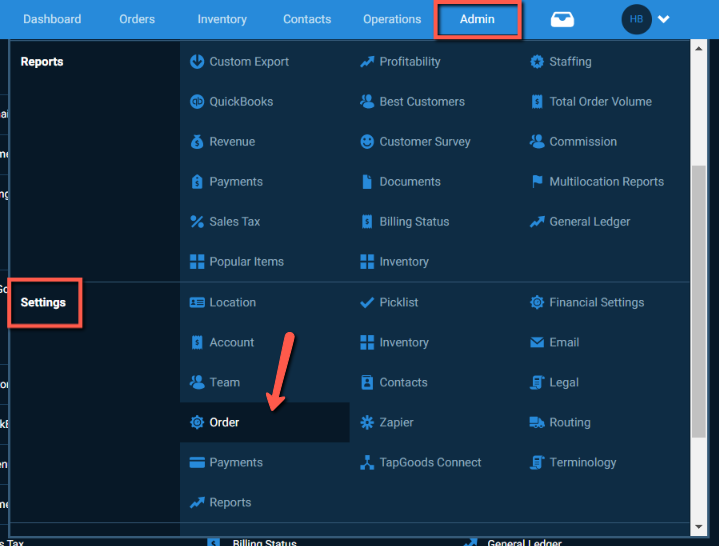Click the Multilocation Reports flag icon
The width and height of the screenshot is (719, 546).
(537, 182)
